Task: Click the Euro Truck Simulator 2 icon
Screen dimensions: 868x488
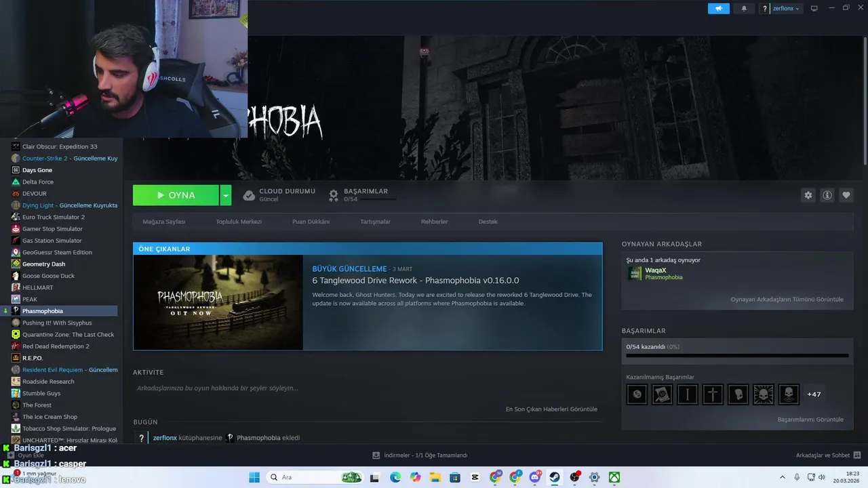Action: click(16, 217)
